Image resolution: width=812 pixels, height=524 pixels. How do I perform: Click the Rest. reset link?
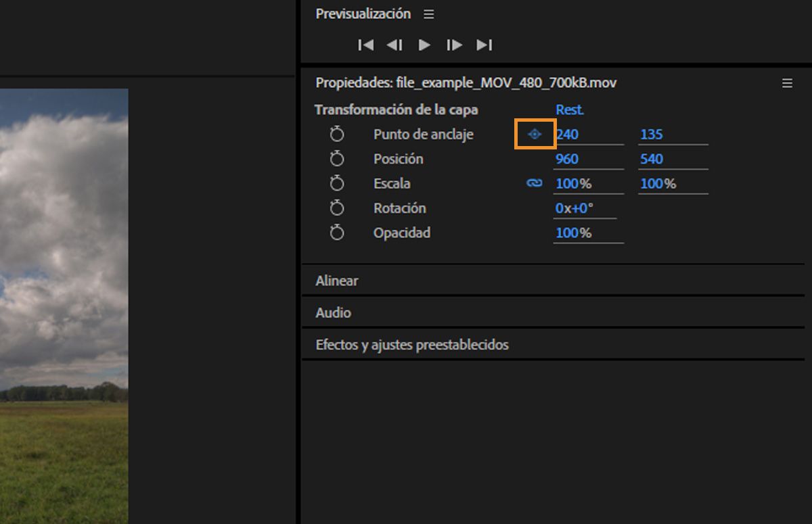pos(570,110)
